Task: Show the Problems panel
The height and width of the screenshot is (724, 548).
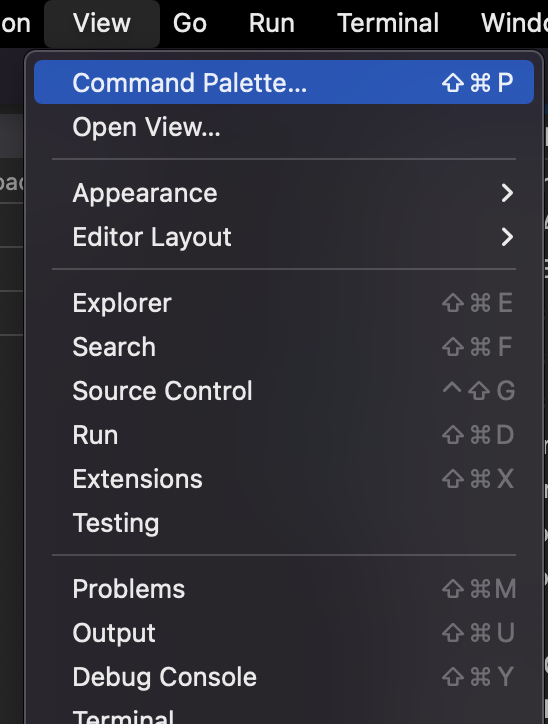Action: (x=283, y=589)
